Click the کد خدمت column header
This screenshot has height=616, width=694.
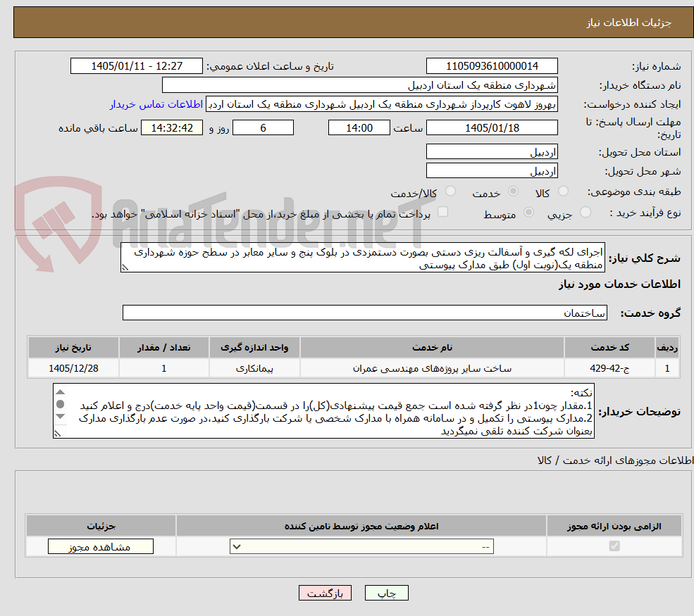click(609, 347)
